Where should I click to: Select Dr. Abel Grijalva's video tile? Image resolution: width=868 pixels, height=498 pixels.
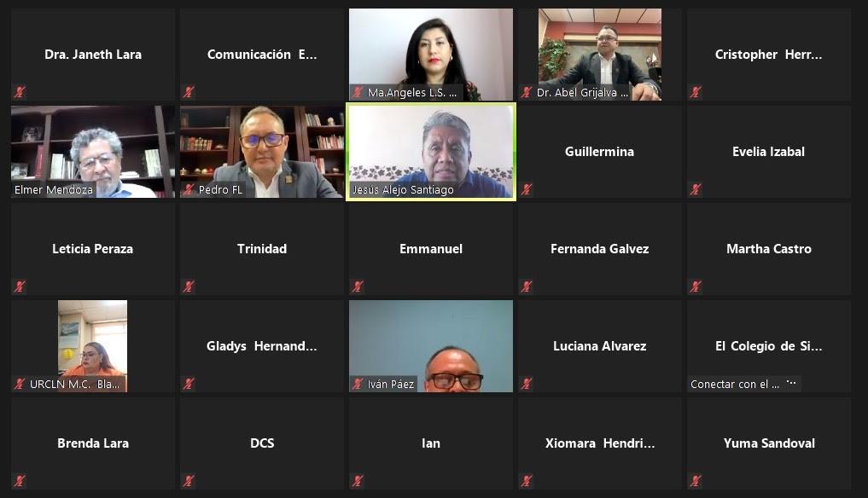pos(599,55)
